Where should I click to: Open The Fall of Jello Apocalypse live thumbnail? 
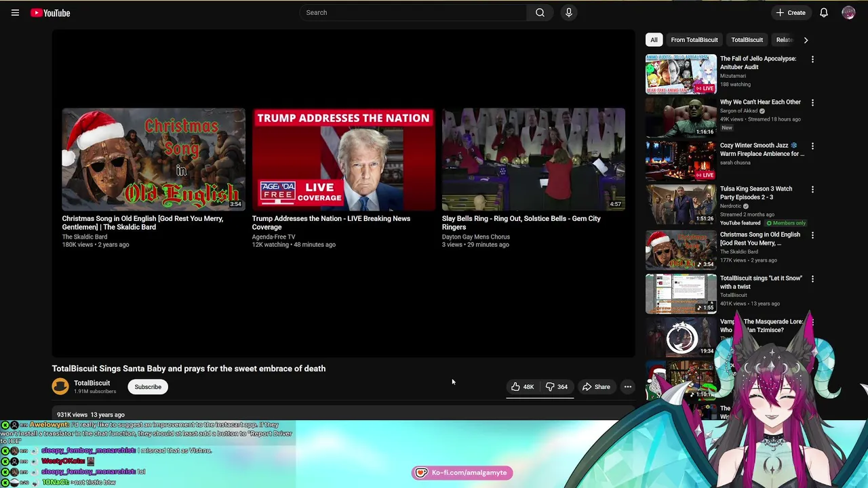(x=681, y=74)
